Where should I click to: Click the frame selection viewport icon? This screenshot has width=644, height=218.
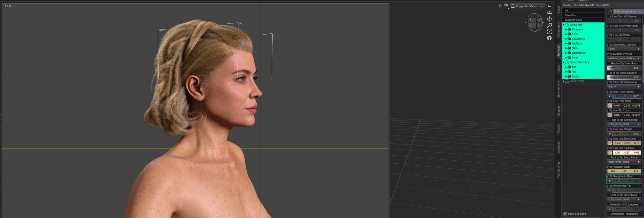tap(549, 32)
